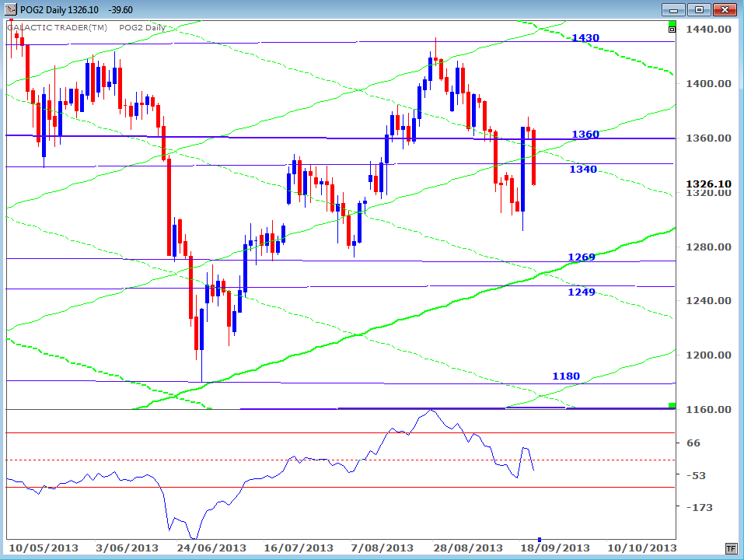
Task: Click the title bar text POG2 Daily 1326.10
Action: pos(59,9)
